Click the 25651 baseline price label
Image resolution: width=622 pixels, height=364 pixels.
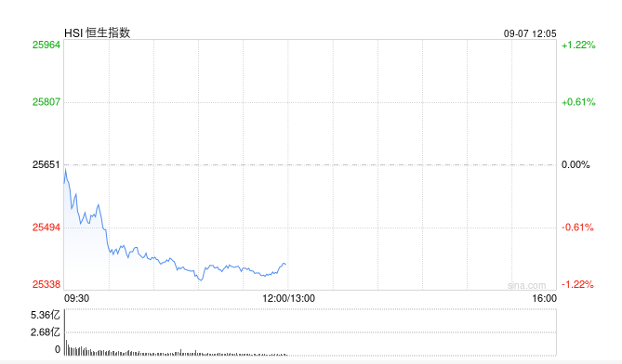coord(46,164)
